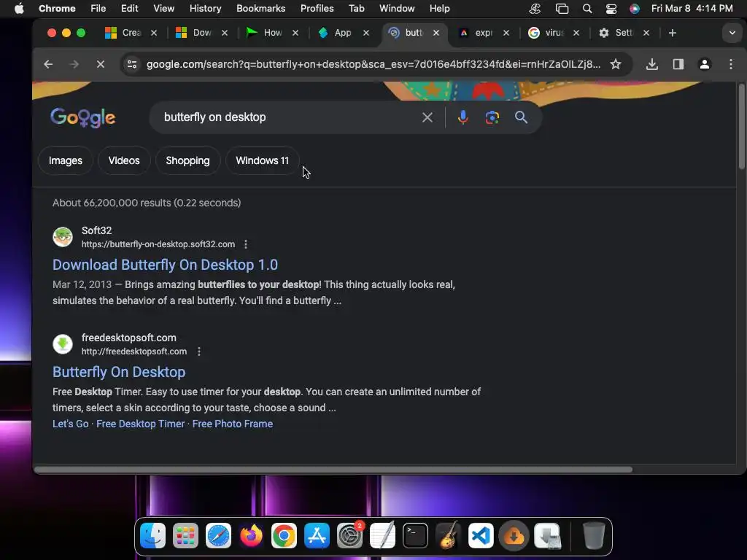Click the horizontal scrollbar at page bottom
The width and height of the screenshot is (747, 560).
click(333, 470)
